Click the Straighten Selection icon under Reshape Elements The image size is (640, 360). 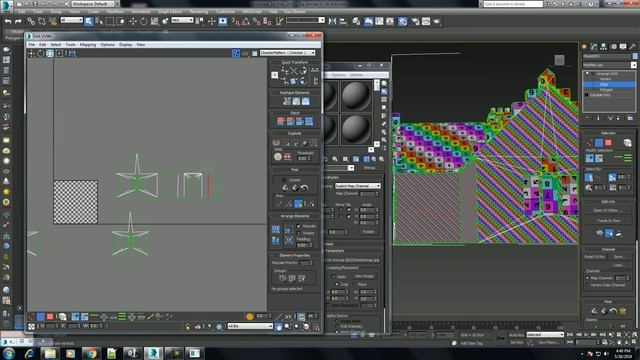[x=287, y=101]
